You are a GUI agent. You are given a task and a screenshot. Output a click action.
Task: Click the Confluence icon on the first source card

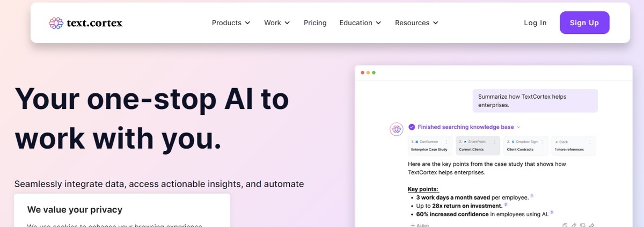pyautogui.click(x=417, y=142)
